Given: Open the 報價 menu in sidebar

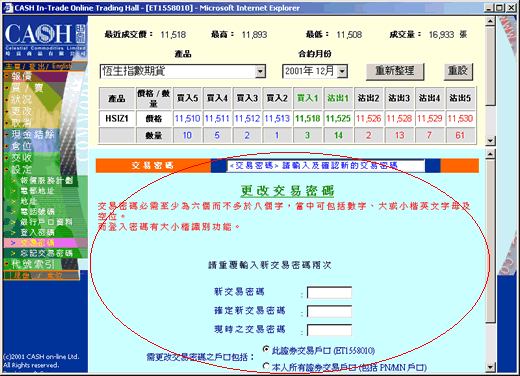Looking at the screenshot, I should click(22, 76).
